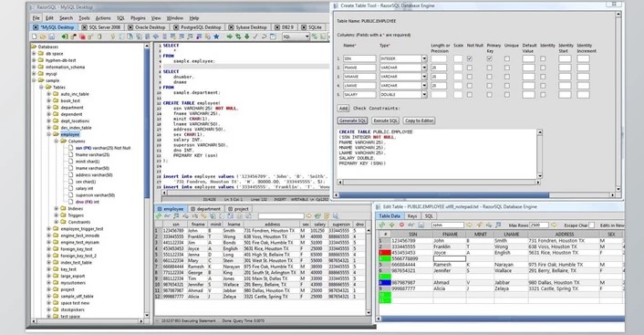
Task: Click the green connect icon in main toolbar
Action: click(65, 37)
